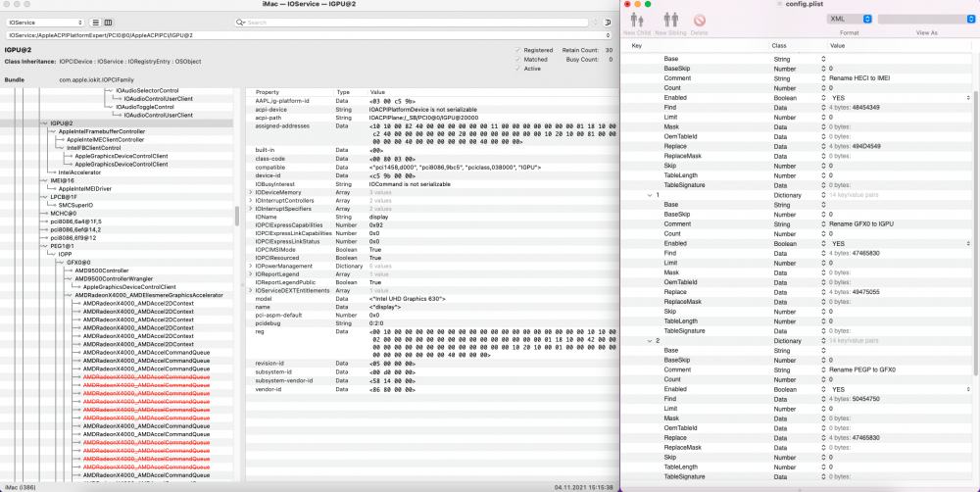
Task: Click the button right of the search field
Action: [608, 23]
